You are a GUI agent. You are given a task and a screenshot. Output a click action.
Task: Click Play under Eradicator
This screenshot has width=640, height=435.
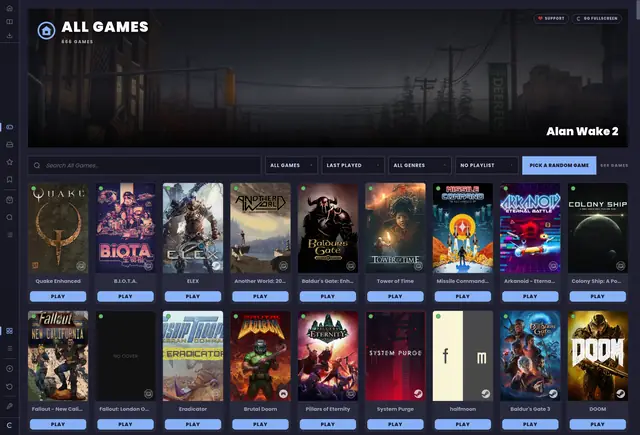tap(193, 424)
